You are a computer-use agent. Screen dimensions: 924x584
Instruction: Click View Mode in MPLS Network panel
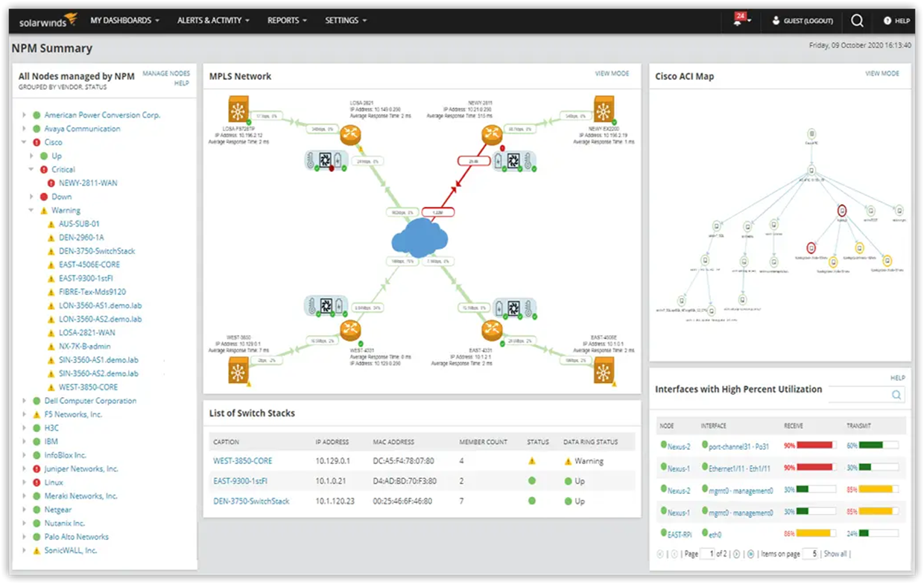coord(612,74)
